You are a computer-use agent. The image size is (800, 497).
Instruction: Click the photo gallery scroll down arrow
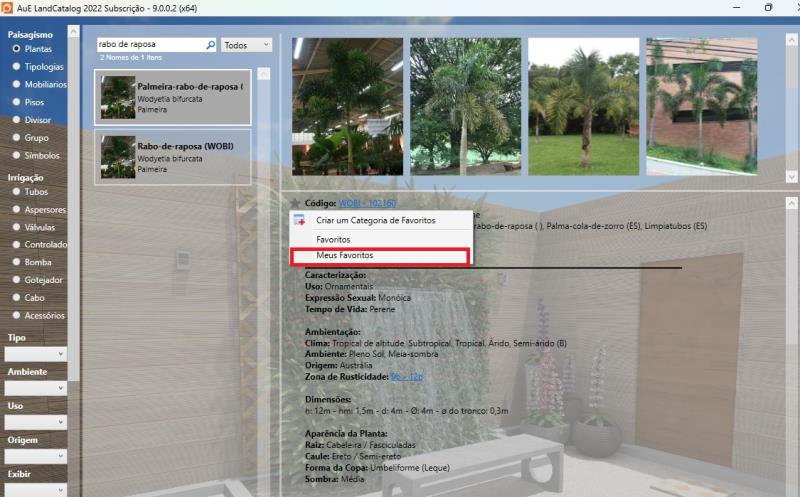pyautogui.click(x=791, y=177)
